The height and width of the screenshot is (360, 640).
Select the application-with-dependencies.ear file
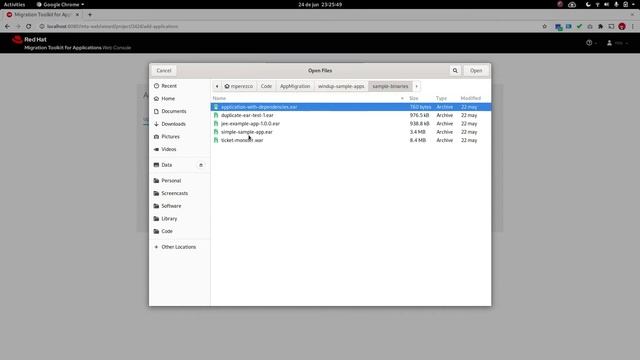(351, 107)
